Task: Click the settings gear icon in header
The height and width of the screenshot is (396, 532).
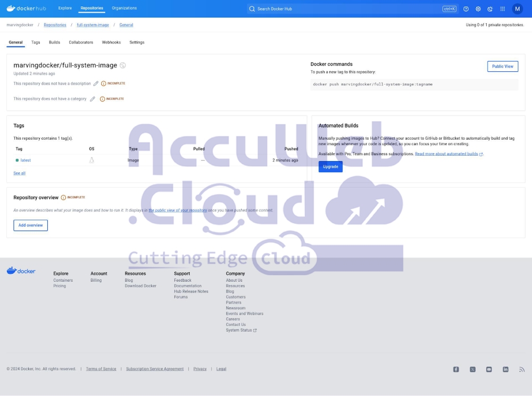Action: [478, 9]
